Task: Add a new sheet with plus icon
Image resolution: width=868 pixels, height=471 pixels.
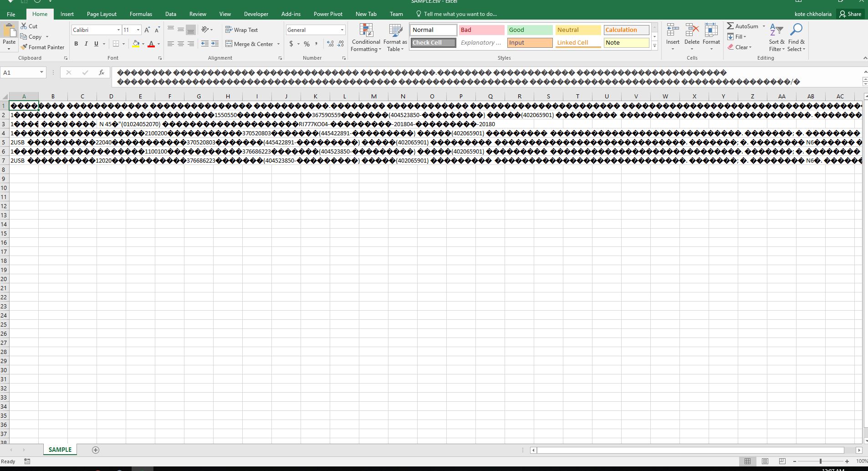Action: tap(96, 450)
